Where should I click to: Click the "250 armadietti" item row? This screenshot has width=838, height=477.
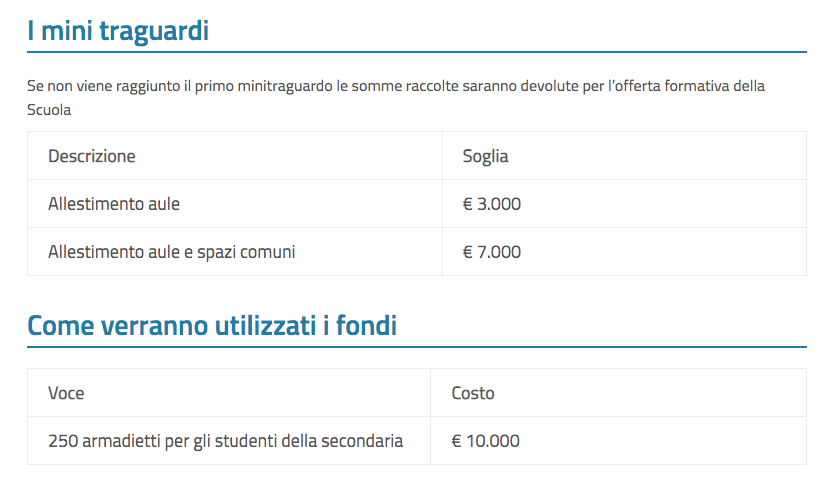(x=417, y=441)
